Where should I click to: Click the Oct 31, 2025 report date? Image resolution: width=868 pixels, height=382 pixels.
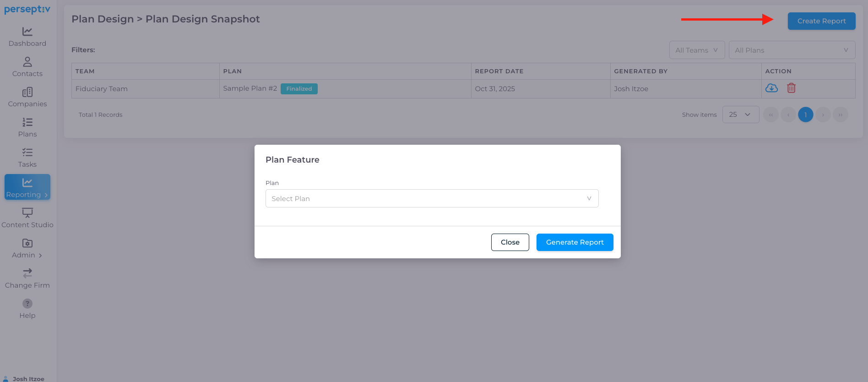tap(495, 89)
